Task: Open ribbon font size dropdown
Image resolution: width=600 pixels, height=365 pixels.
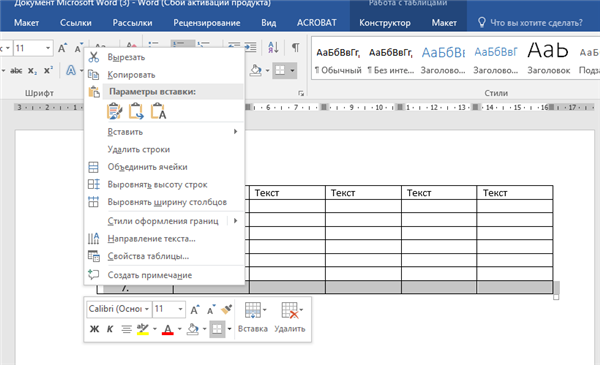Action: coord(48,48)
